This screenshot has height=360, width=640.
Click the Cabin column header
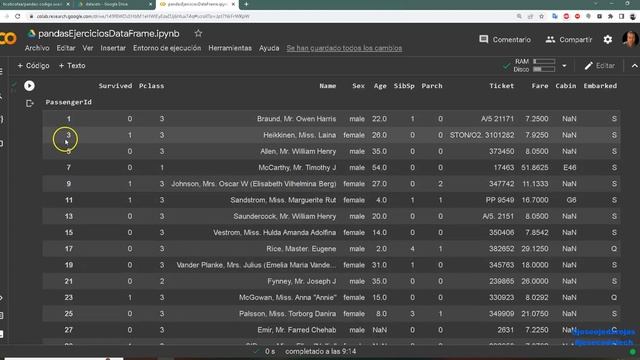pyautogui.click(x=566, y=86)
